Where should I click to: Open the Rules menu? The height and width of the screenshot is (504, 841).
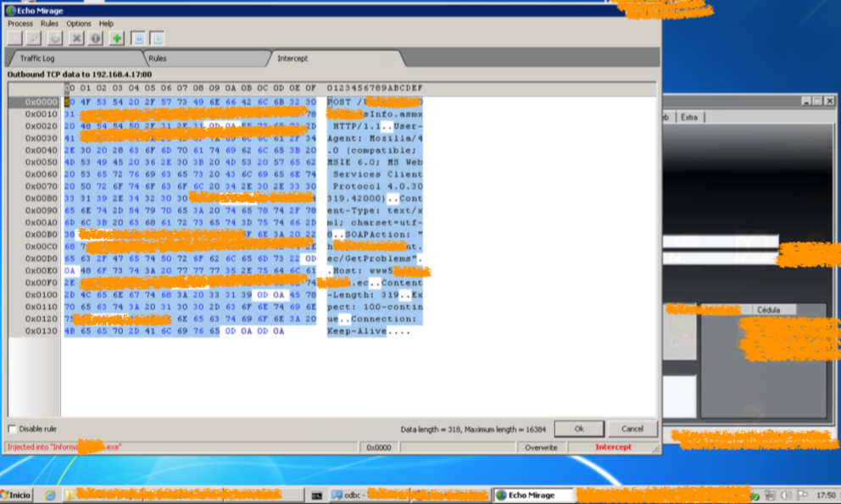pos(49,24)
